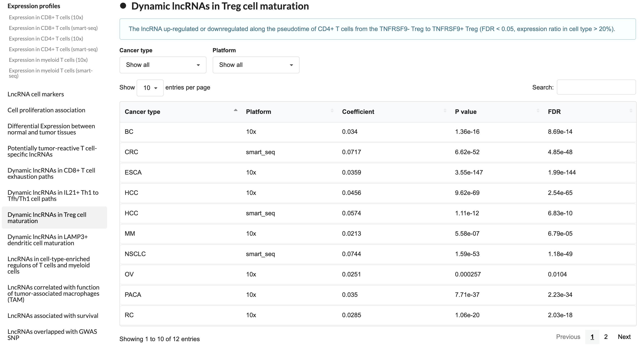Screen dimensions: 644x346
Task: Open the Cancer type filter dropdown
Action: tap(163, 65)
